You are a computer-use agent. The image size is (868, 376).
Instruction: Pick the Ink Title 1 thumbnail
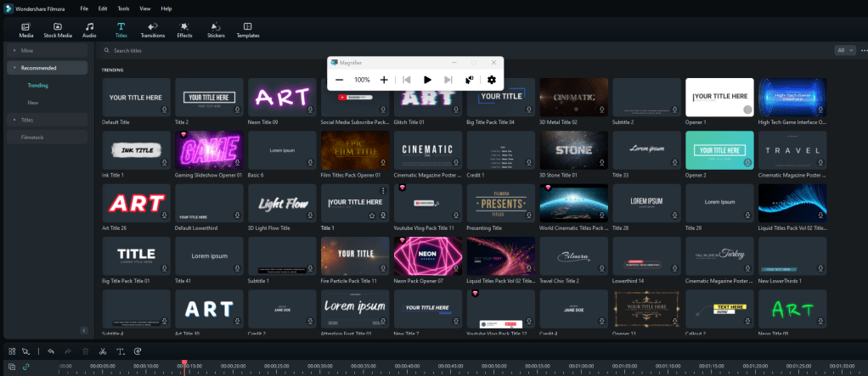coord(136,150)
